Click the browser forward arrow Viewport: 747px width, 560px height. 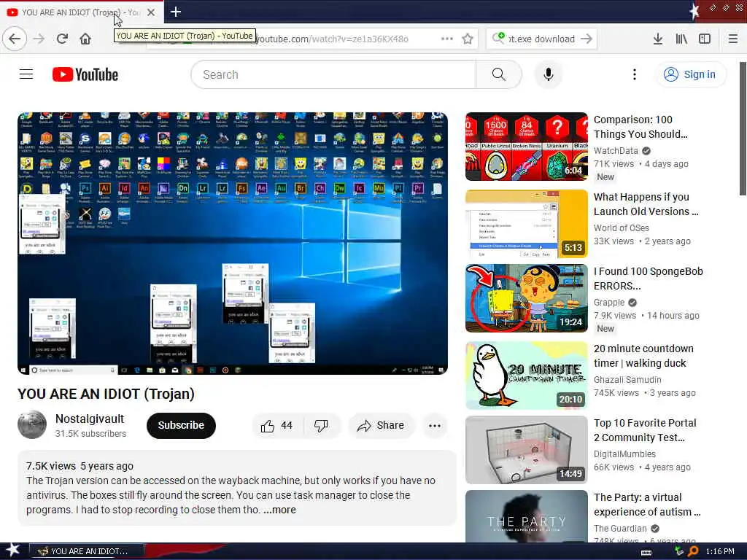click(39, 39)
